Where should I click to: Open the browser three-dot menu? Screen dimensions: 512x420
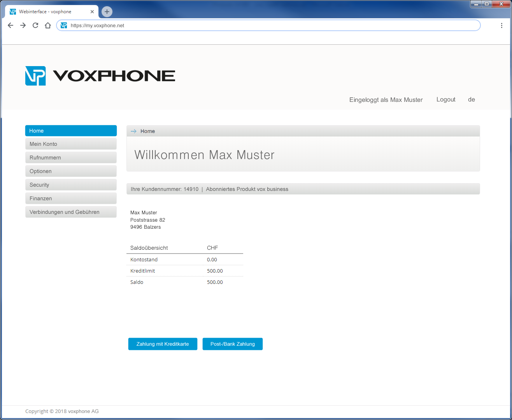tap(501, 25)
